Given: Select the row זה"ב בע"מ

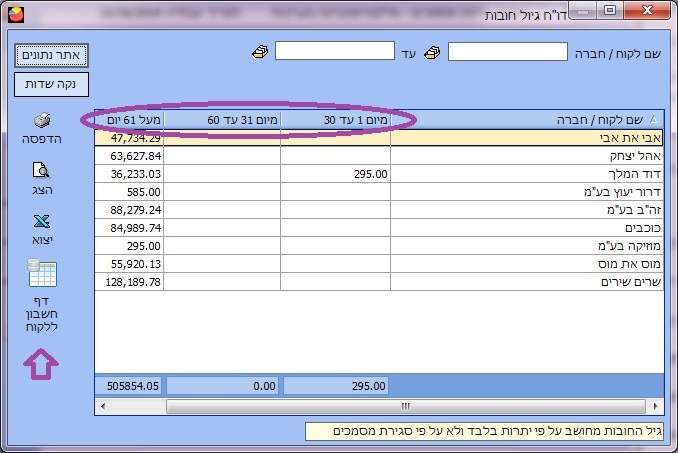Looking at the screenshot, I should (x=379, y=210).
